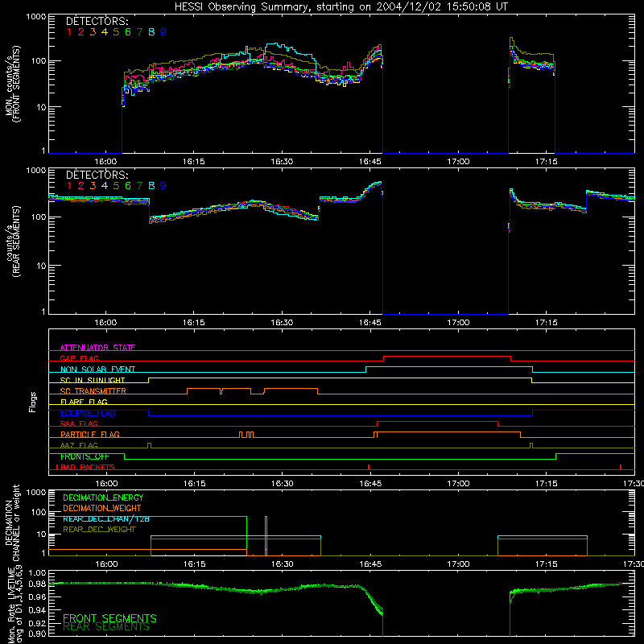Click DETECTORS: label in rear segments plot
644x644 pixels.
tap(97, 175)
